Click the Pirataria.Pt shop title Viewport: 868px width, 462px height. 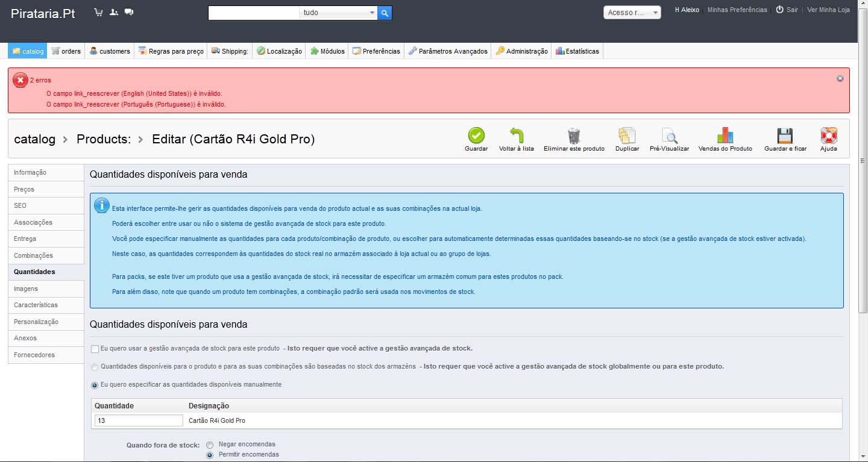[43, 13]
